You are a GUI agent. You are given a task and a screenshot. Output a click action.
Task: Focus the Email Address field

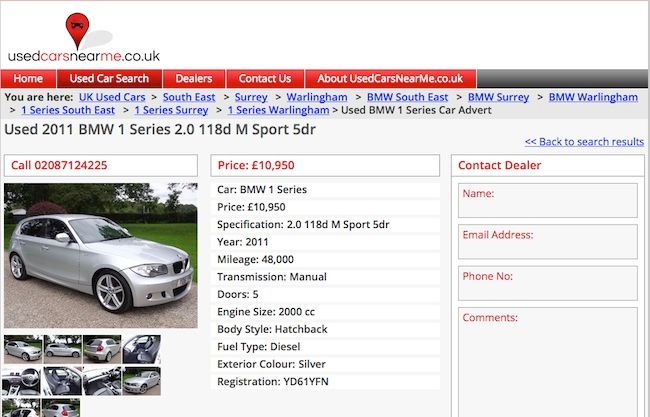tap(548, 242)
